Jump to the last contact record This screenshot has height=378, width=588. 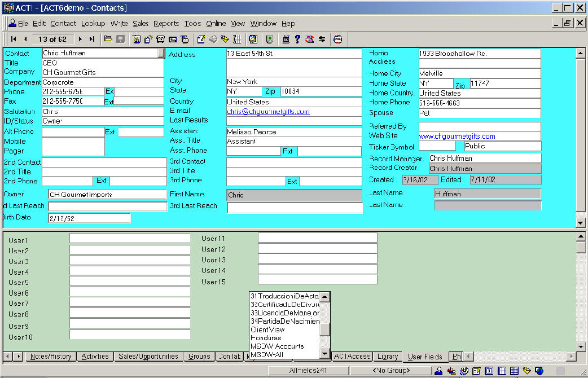tap(92, 39)
